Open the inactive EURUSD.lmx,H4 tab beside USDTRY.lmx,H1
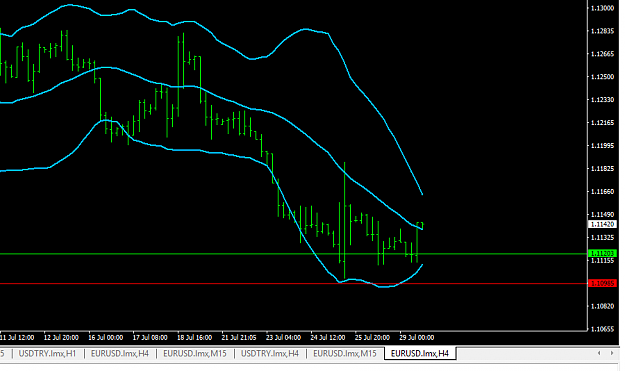The image size is (625, 371). 120,353
